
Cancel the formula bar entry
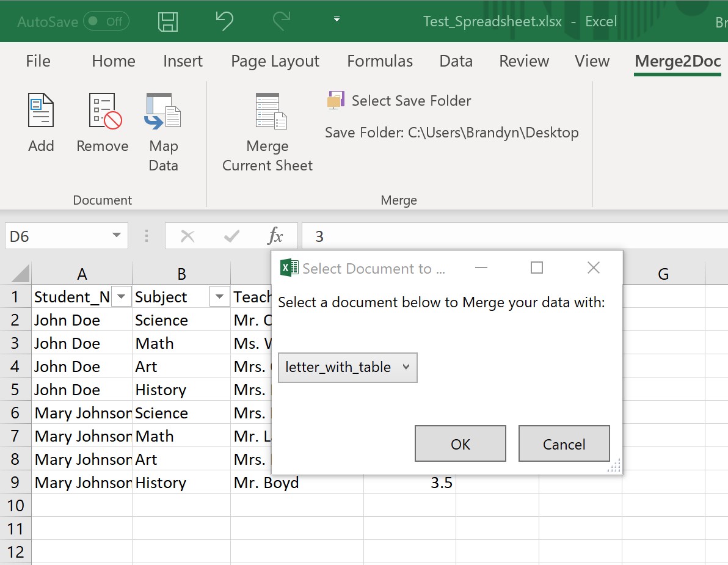[x=187, y=236]
